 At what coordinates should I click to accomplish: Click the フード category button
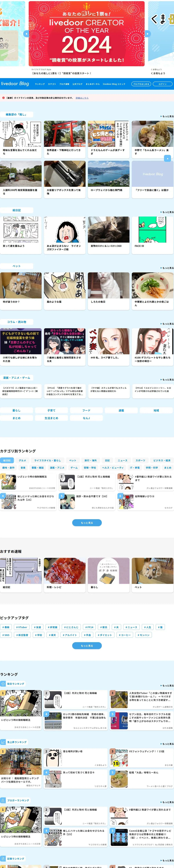(x=87, y=410)
